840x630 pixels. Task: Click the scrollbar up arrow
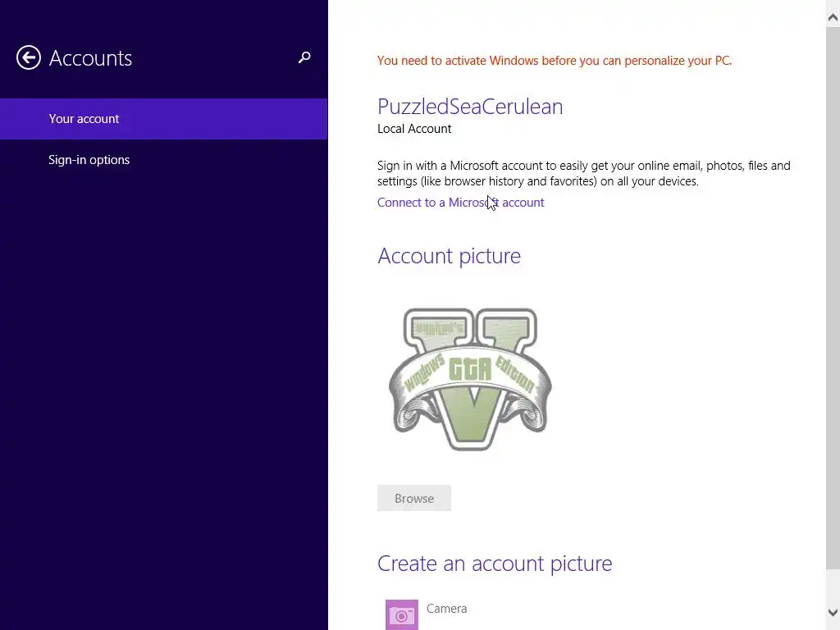pos(833,18)
